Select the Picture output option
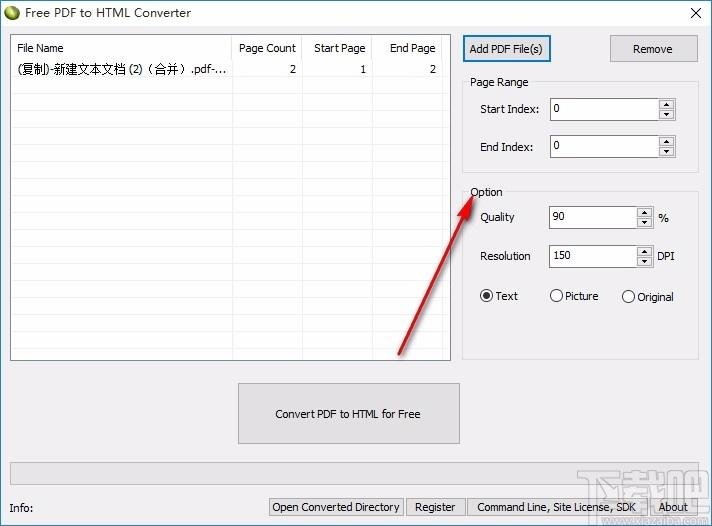This screenshot has height=526, width=712. [x=574, y=296]
